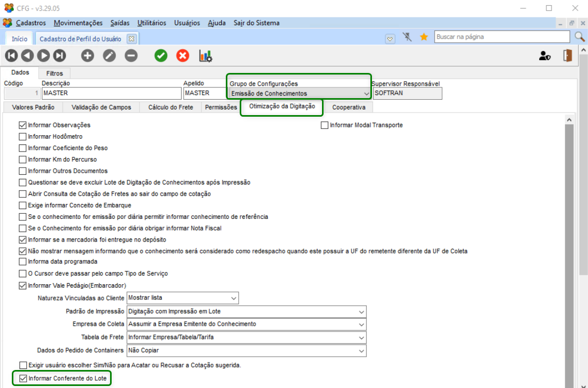The image size is (588, 388).
Task: Check Informar Km do Percurso
Action: [23, 159]
